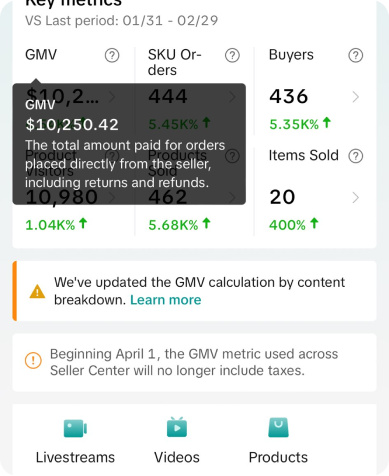Open the Learn more link
Image resolution: width=389 pixels, height=476 pixels.
(166, 300)
